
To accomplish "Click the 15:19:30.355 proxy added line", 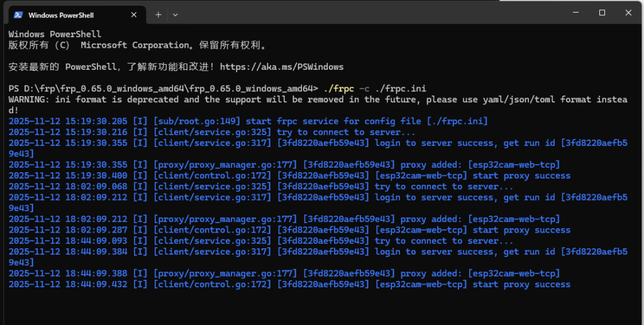I will tap(284, 165).
